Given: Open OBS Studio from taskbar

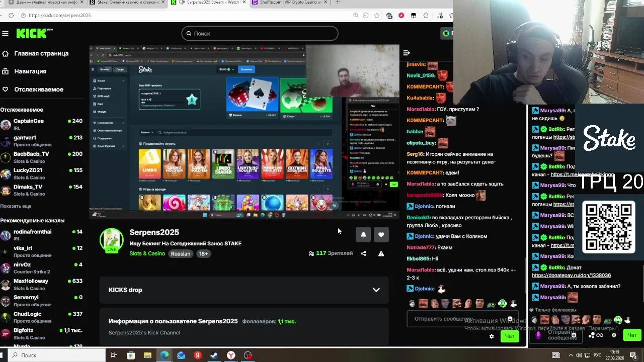Looking at the screenshot, I should tap(248, 355).
